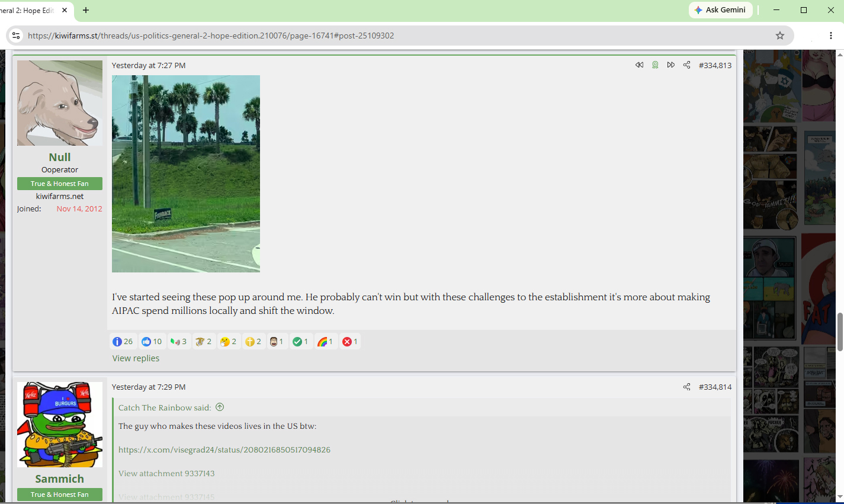This screenshot has height=504, width=844.
Task: Share post #334,814 with share icon
Action: pyautogui.click(x=686, y=387)
